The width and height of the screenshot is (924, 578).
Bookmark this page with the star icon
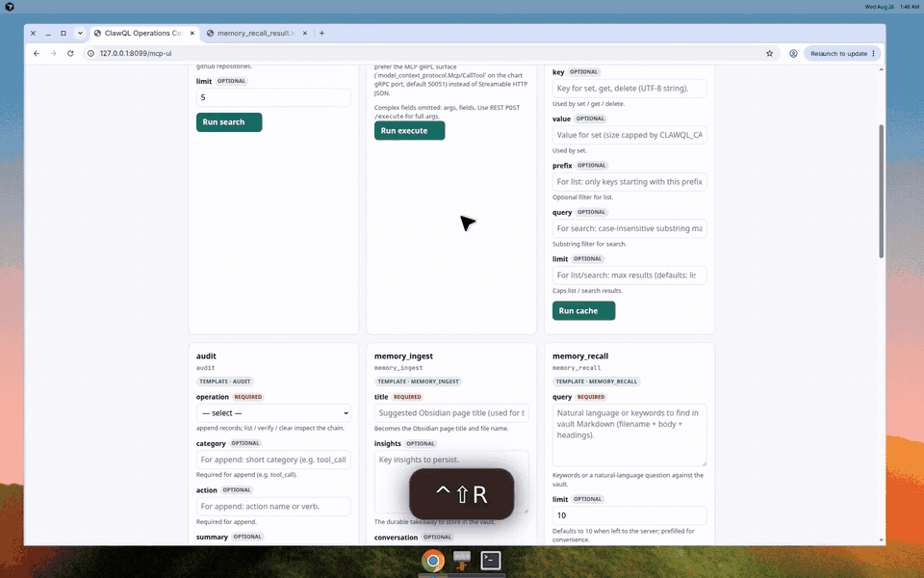coord(770,53)
